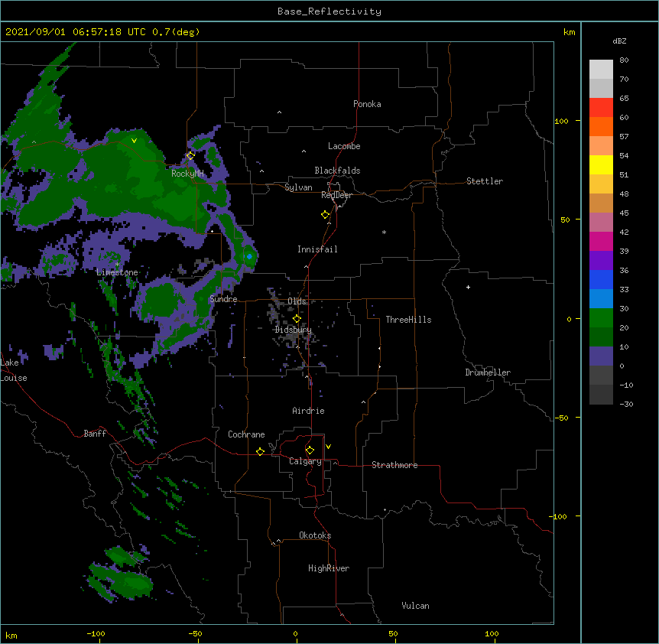Click the green echo cluster southwest of Okotoks
The image size is (659, 644).
pos(122,574)
